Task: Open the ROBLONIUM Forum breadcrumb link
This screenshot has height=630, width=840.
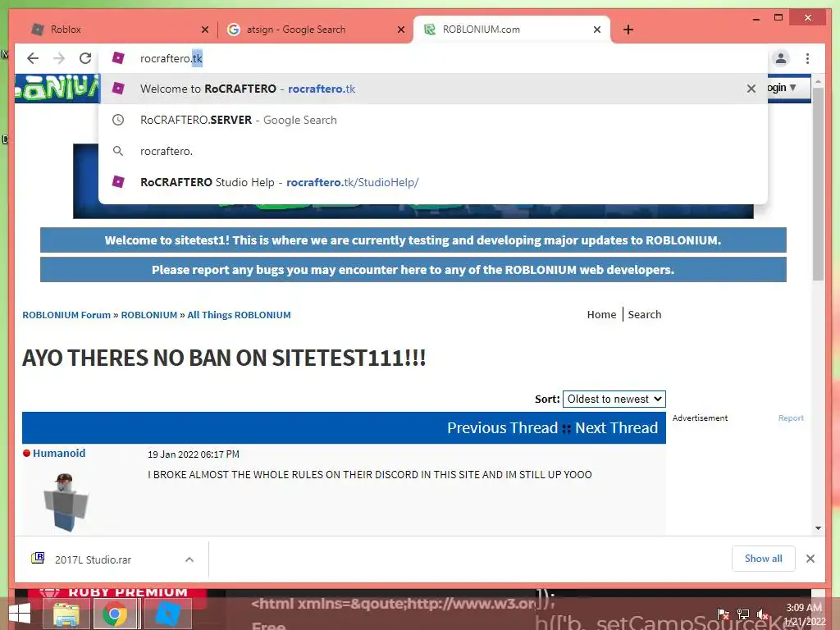Action: tap(66, 315)
